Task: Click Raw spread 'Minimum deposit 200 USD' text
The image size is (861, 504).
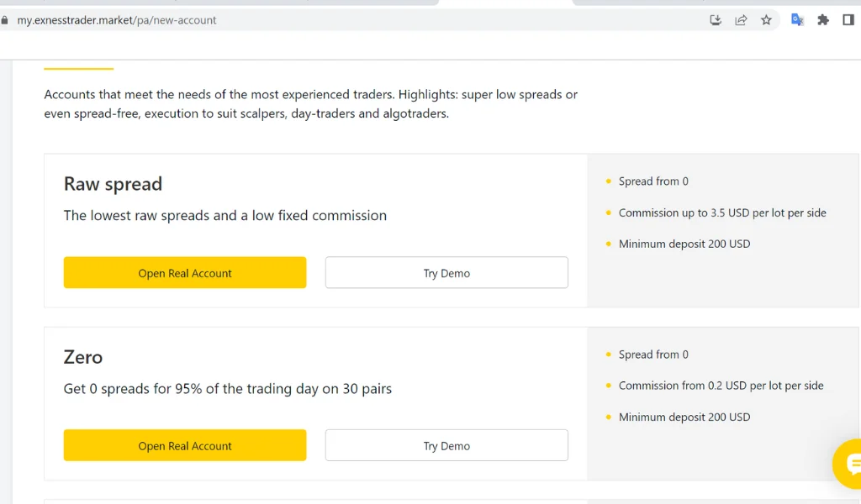Action: click(684, 244)
